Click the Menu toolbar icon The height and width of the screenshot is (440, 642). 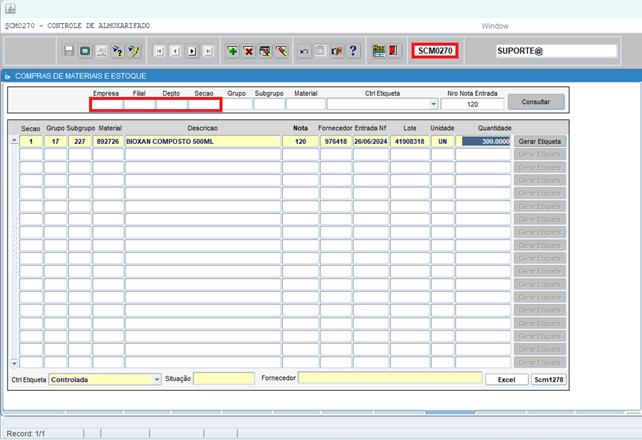click(x=379, y=51)
